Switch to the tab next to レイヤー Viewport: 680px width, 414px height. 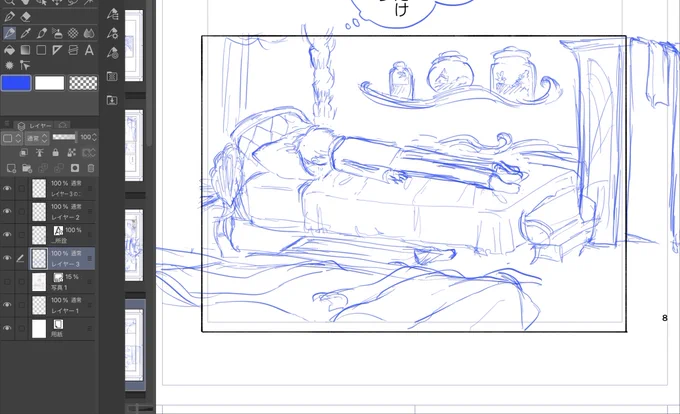tap(62, 126)
